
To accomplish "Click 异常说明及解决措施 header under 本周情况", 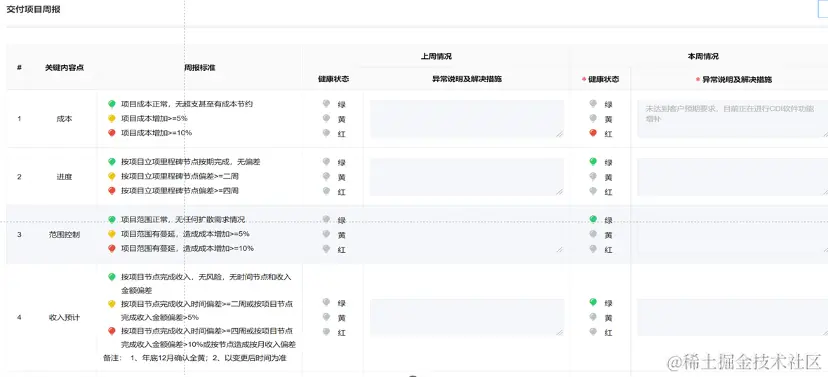I will (x=737, y=80).
